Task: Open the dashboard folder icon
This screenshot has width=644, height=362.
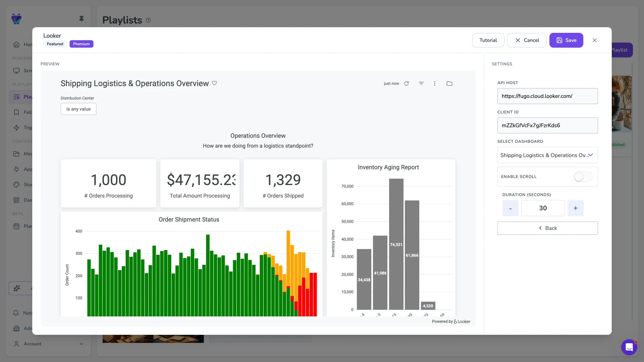Action: pyautogui.click(x=449, y=83)
